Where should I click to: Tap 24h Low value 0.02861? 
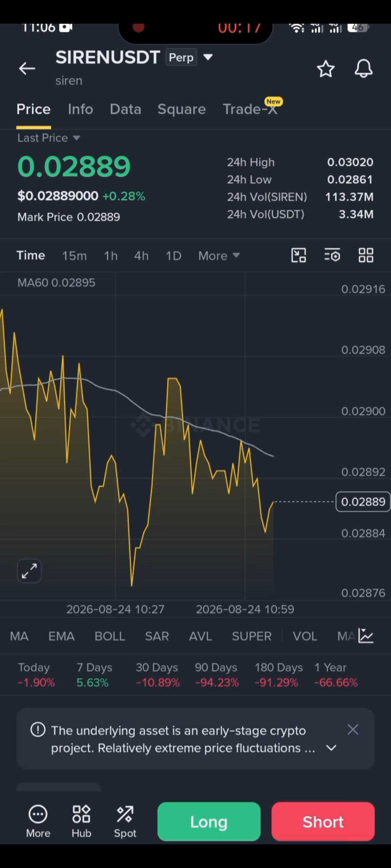coord(350,180)
